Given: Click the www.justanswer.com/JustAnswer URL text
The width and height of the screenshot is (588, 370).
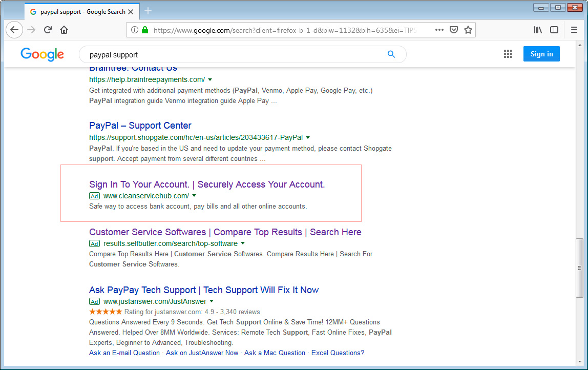Looking at the screenshot, I should pos(155,301).
